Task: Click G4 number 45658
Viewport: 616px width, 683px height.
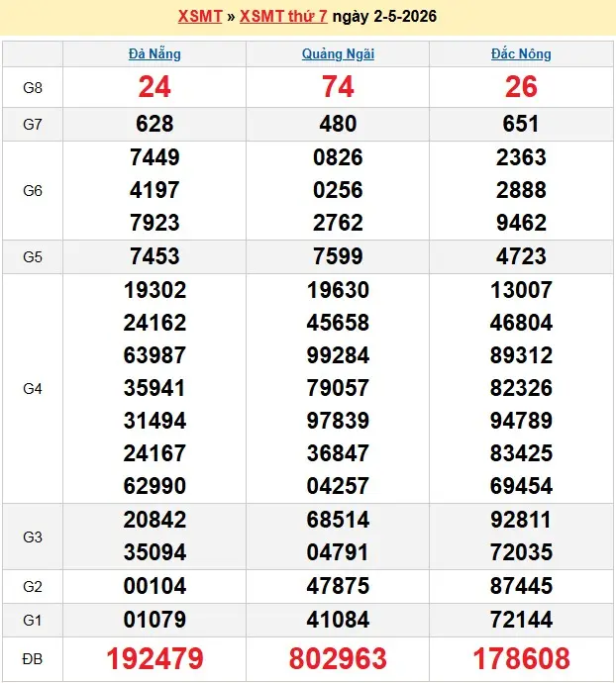Action: tap(338, 323)
